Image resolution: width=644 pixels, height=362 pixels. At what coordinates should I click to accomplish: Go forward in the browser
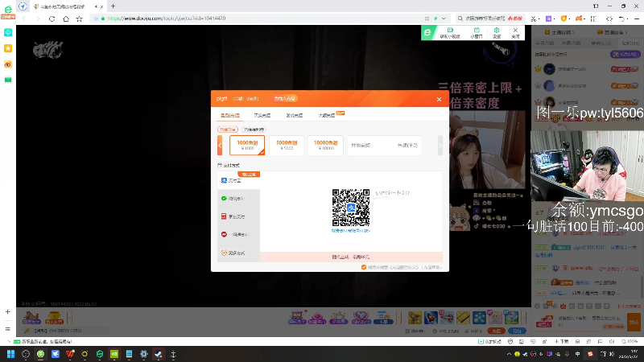pos(38,19)
